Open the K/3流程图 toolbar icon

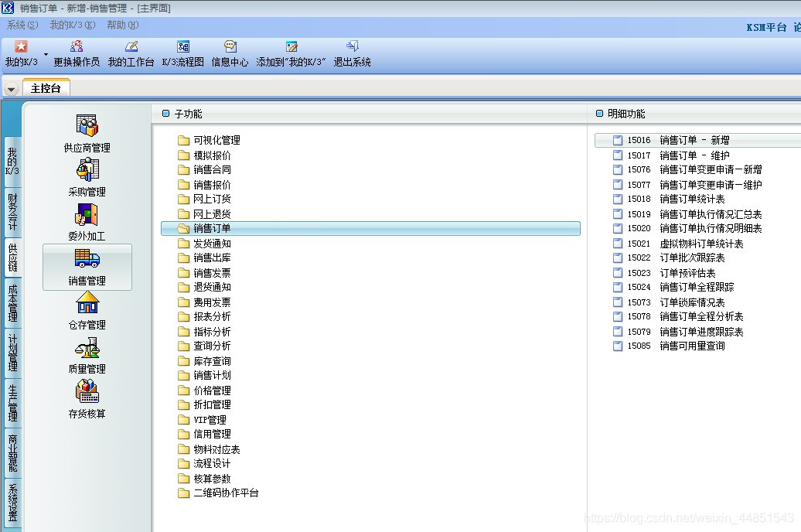click(x=183, y=53)
